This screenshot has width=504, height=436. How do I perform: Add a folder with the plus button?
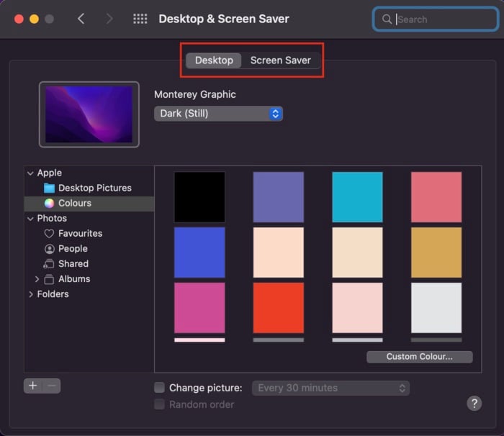33,386
